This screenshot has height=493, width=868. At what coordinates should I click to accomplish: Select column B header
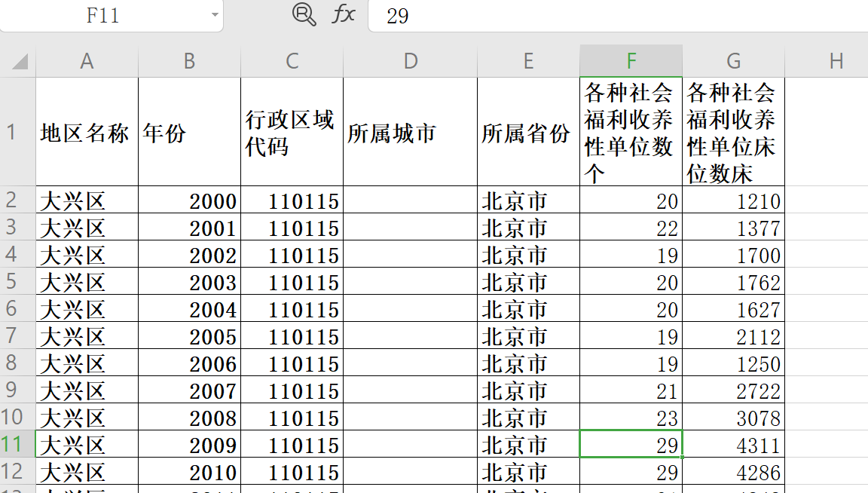click(x=189, y=61)
